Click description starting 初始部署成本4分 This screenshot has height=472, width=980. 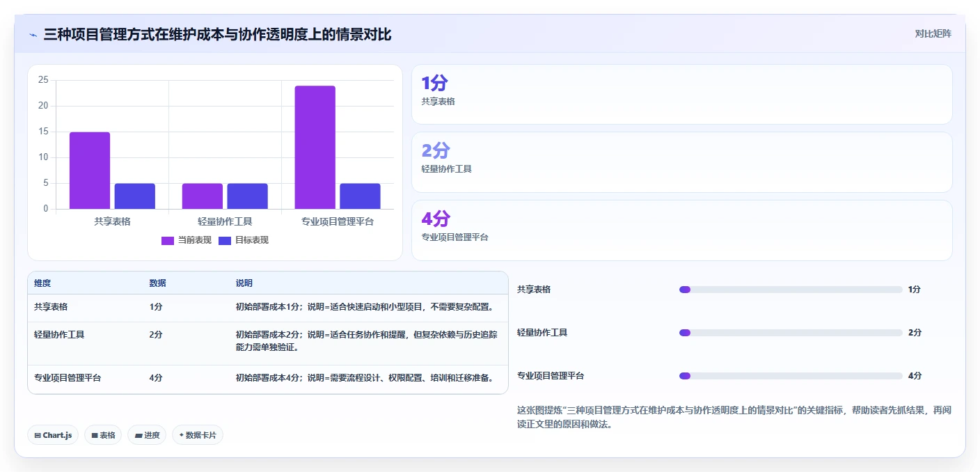(365, 378)
